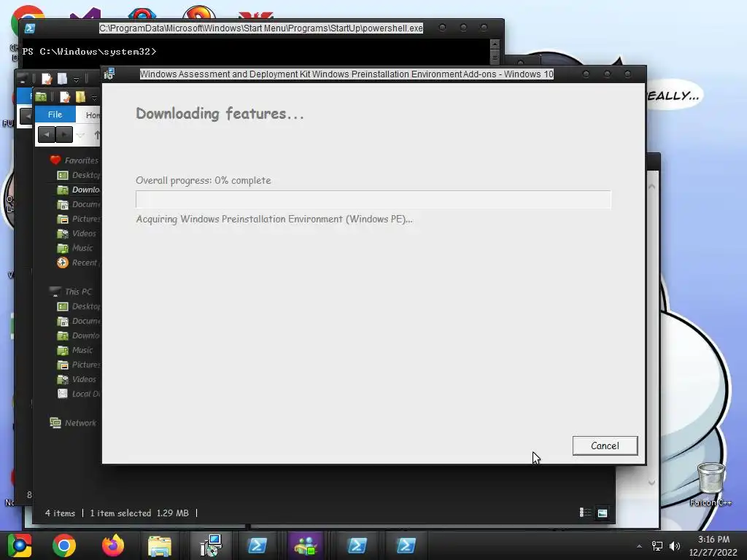
Task: Open the messenger people icon in taskbar
Action: coord(306,545)
